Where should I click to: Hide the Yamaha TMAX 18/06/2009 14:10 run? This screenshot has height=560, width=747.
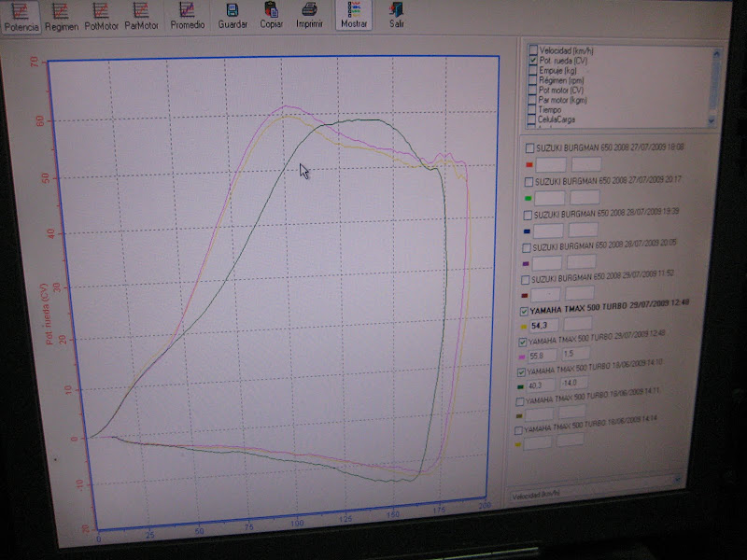tap(521, 371)
